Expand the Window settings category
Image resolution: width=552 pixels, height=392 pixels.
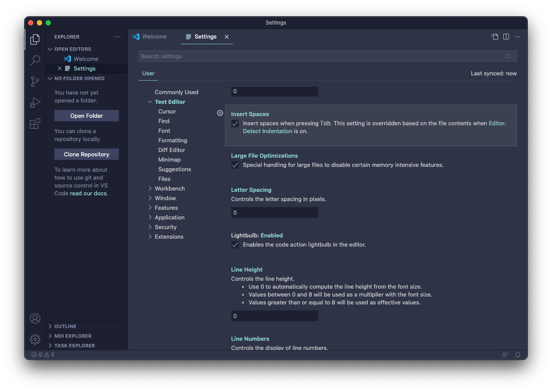point(150,198)
